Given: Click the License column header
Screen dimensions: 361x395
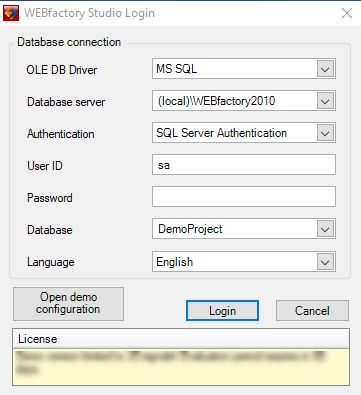Looking at the screenshot, I should [x=181, y=339].
